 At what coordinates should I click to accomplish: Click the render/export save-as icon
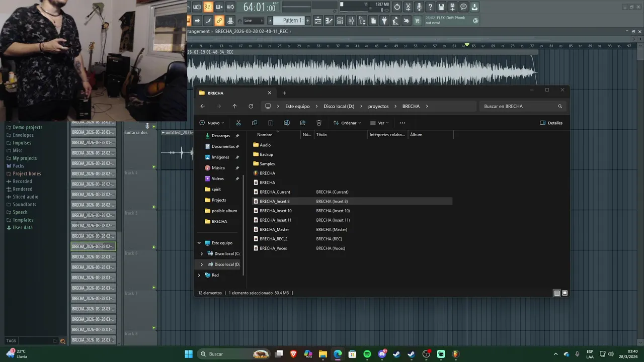pyautogui.click(x=452, y=7)
